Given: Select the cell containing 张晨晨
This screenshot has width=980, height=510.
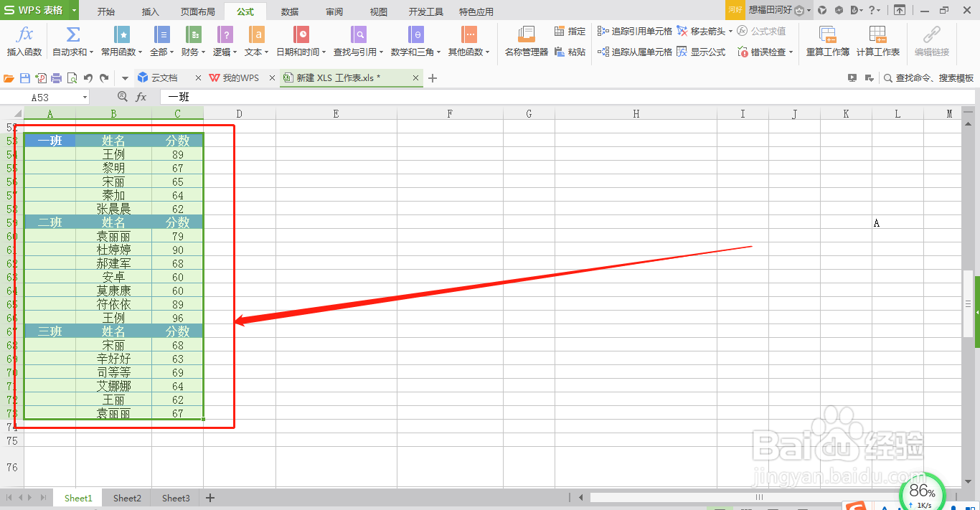Looking at the screenshot, I should [x=113, y=209].
